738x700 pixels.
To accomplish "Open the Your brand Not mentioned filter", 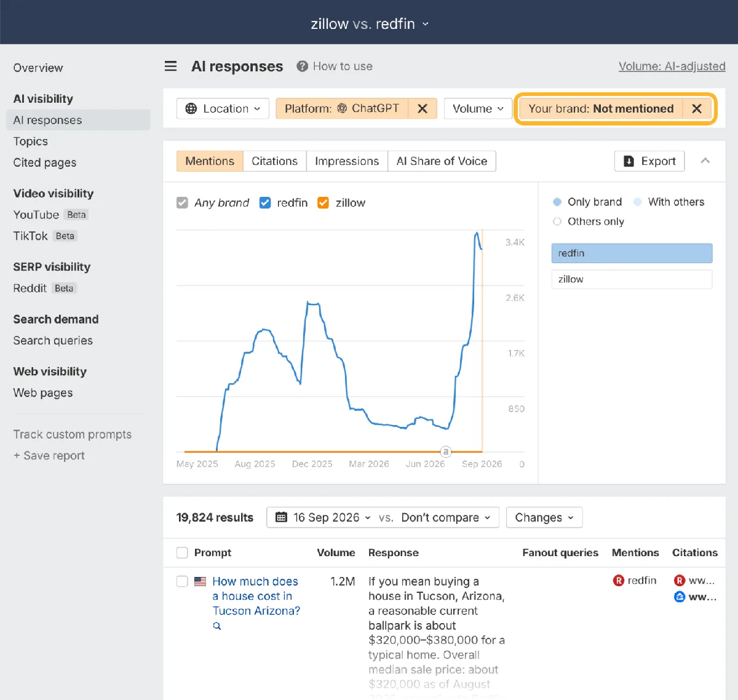I will pyautogui.click(x=601, y=108).
